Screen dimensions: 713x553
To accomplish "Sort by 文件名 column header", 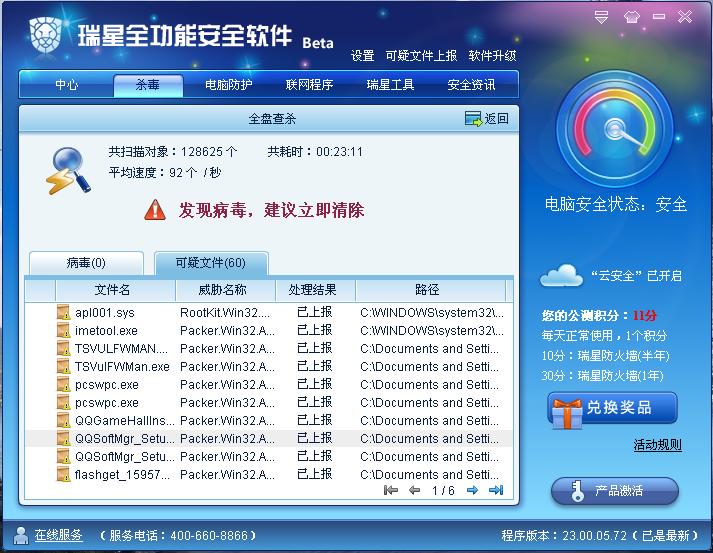I will pos(115,290).
